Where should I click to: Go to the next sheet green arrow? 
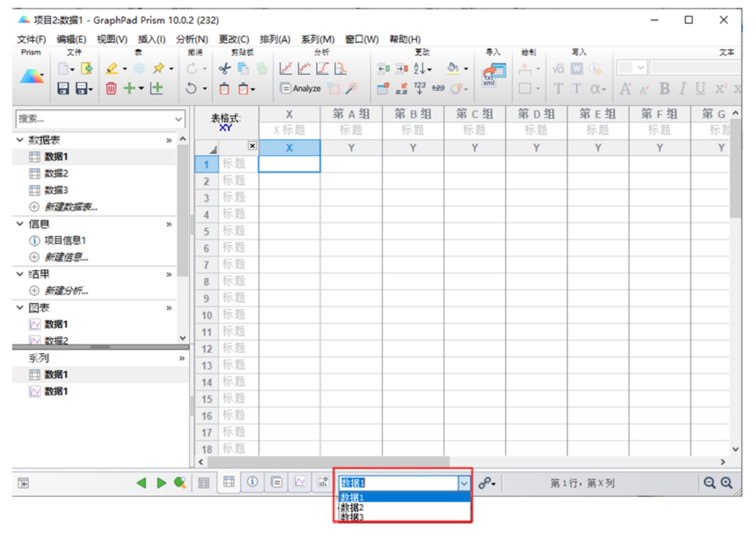click(x=162, y=483)
